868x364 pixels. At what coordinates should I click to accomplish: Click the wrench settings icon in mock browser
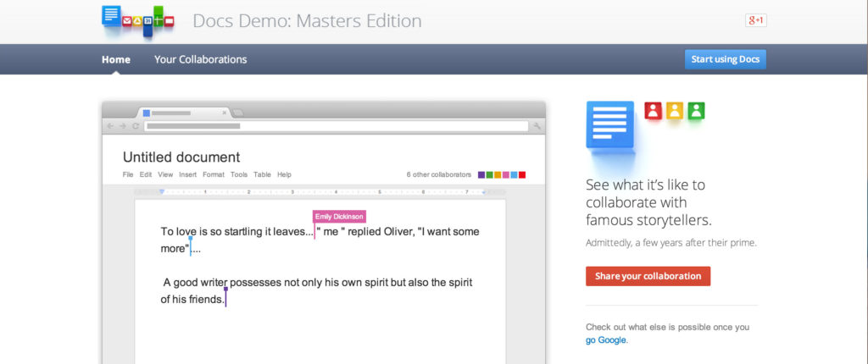click(x=537, y=126)
